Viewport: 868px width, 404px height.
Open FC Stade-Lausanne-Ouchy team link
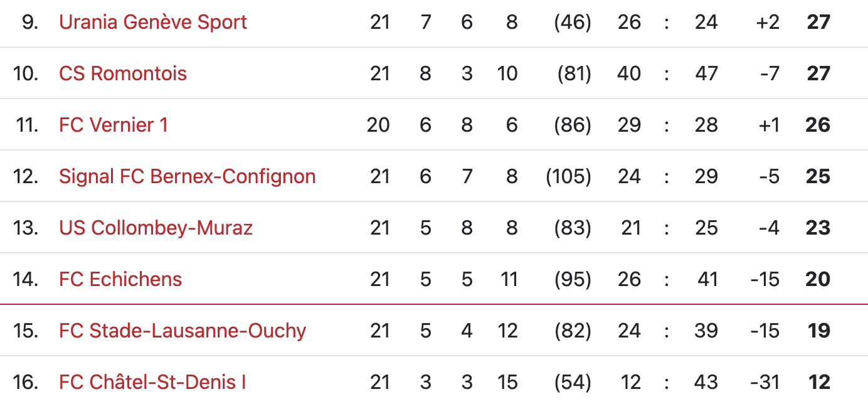tap(183, 331)
